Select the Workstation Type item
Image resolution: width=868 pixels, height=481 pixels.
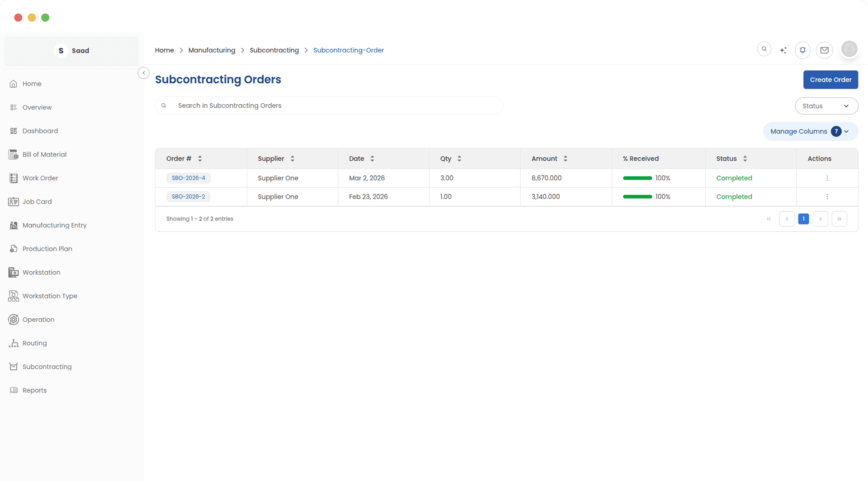coord(50,296)
